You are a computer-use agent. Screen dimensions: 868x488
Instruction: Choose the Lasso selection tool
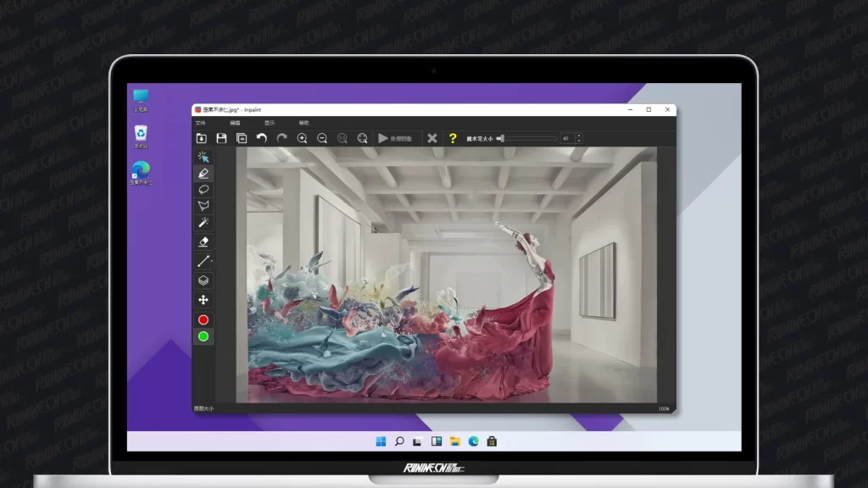203,190
